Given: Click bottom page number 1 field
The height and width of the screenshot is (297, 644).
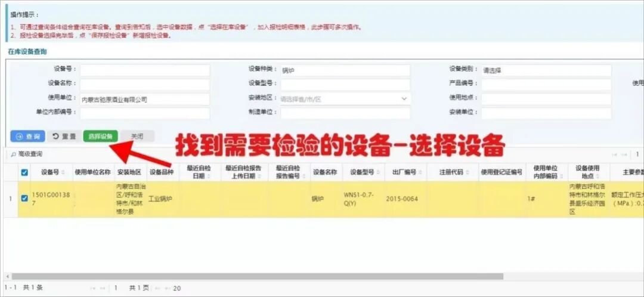Looking at the screenshot, I should tap(116, 289).
